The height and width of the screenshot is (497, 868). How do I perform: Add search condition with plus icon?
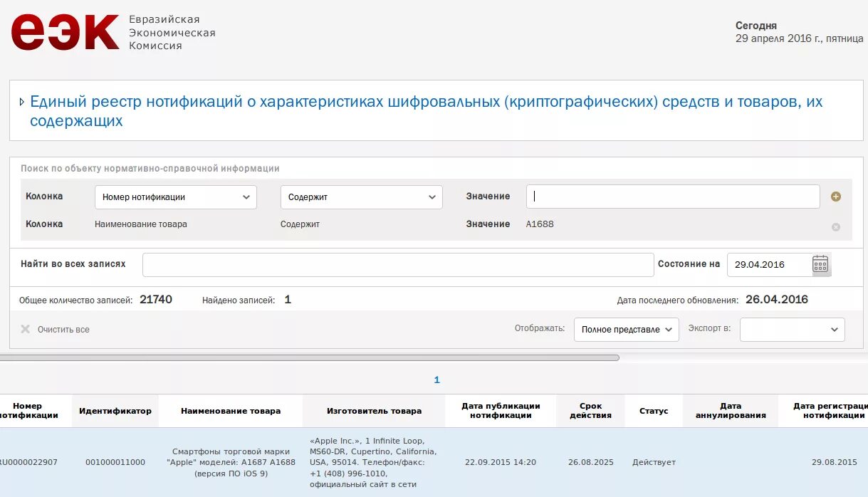836,197
